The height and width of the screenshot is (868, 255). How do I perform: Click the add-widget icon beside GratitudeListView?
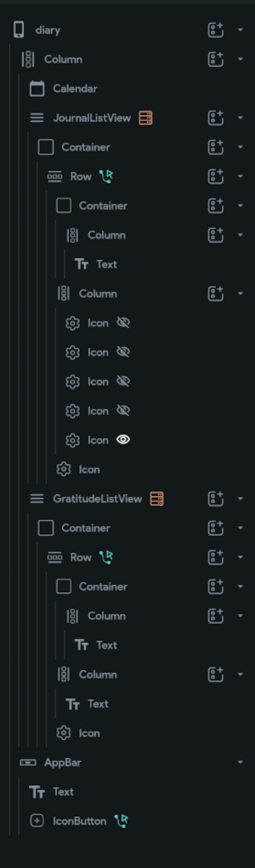point(215,499)
